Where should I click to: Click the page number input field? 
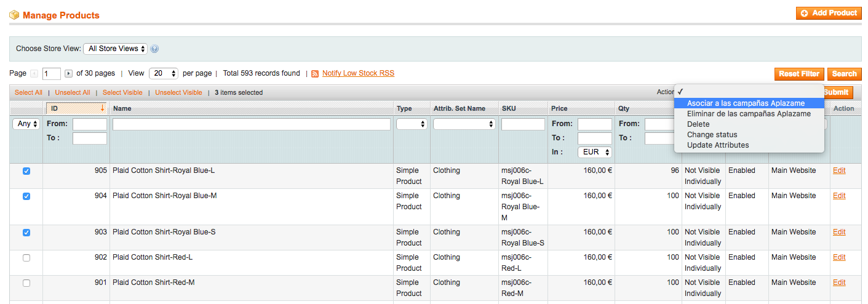(52, 74)
